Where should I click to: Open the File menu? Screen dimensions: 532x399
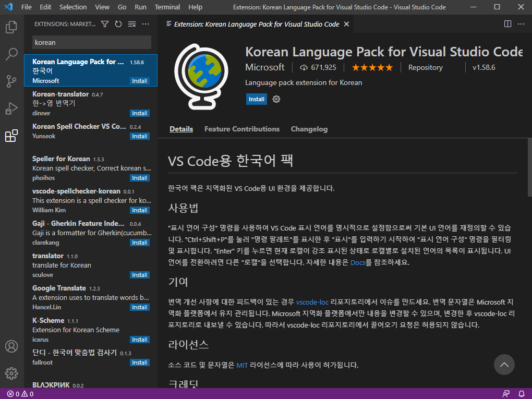(x=26, y=7)
